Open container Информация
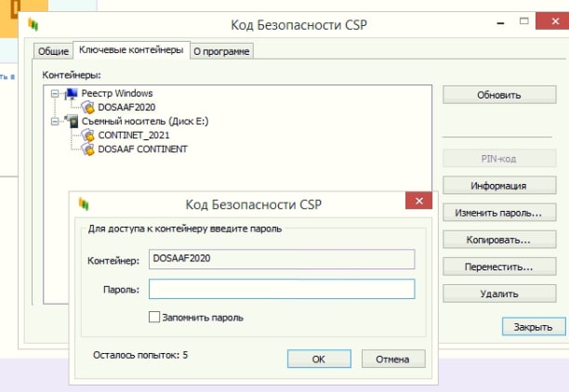Image resolution: width=569 pixels, height=392 pixels. (x=499, y=186)
